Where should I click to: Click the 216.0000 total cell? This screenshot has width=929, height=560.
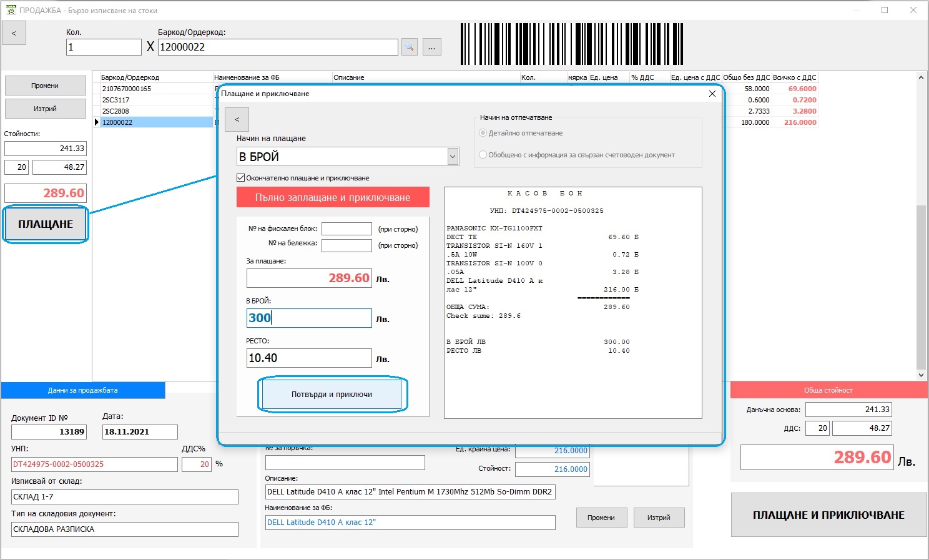click(x=795, y=122)
